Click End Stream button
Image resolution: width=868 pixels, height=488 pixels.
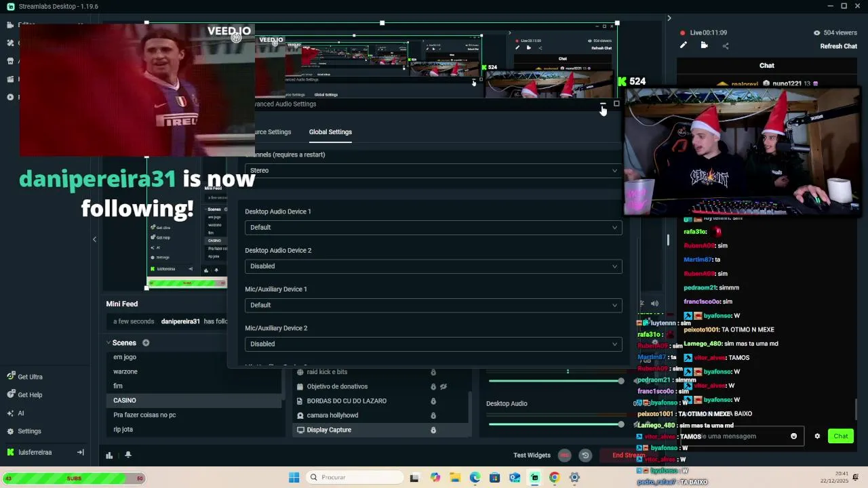coord(629,455)
